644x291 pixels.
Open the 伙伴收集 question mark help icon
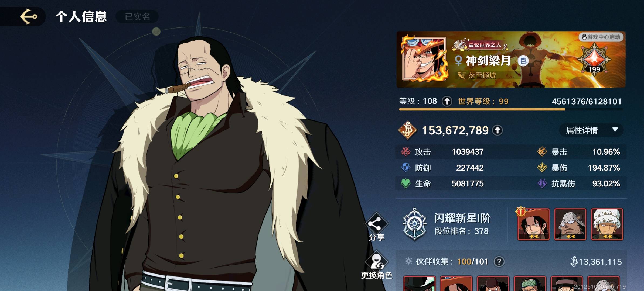click(x=499, y=262)
